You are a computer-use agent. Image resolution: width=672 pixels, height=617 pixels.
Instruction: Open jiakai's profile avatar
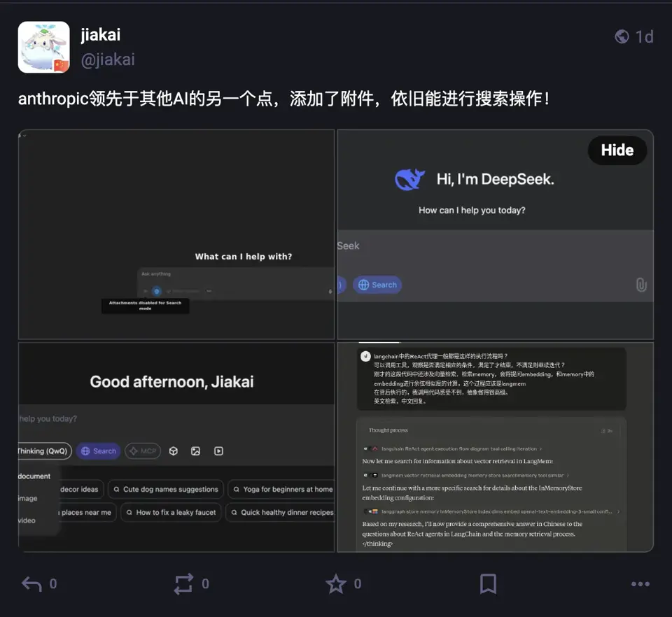(x=43, y=47)
